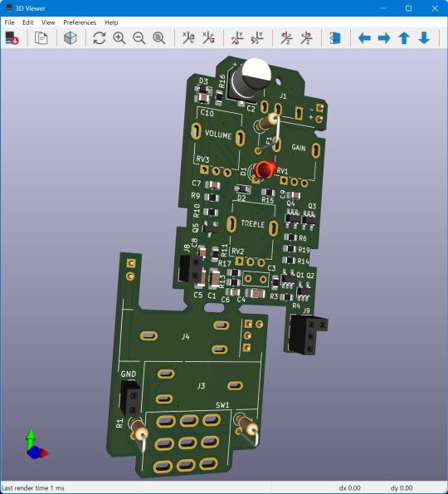Click the SW1 label on the board
This screenshot has height=494, width=448.
point(222,405)
